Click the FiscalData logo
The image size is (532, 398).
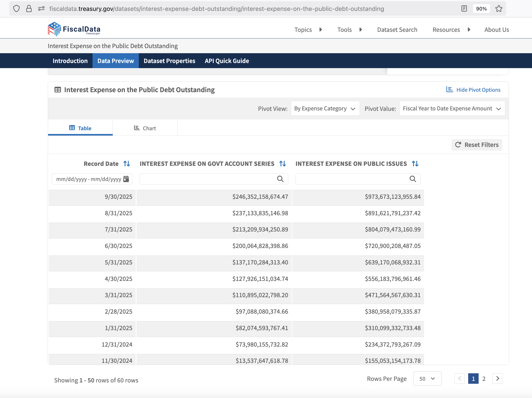point(74,29)
